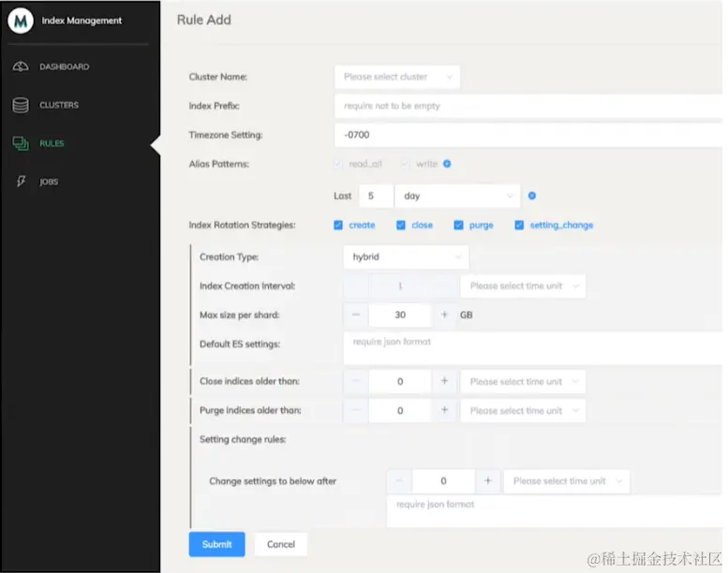Click the Index Creation Interval number field

(x=400, y=286)
